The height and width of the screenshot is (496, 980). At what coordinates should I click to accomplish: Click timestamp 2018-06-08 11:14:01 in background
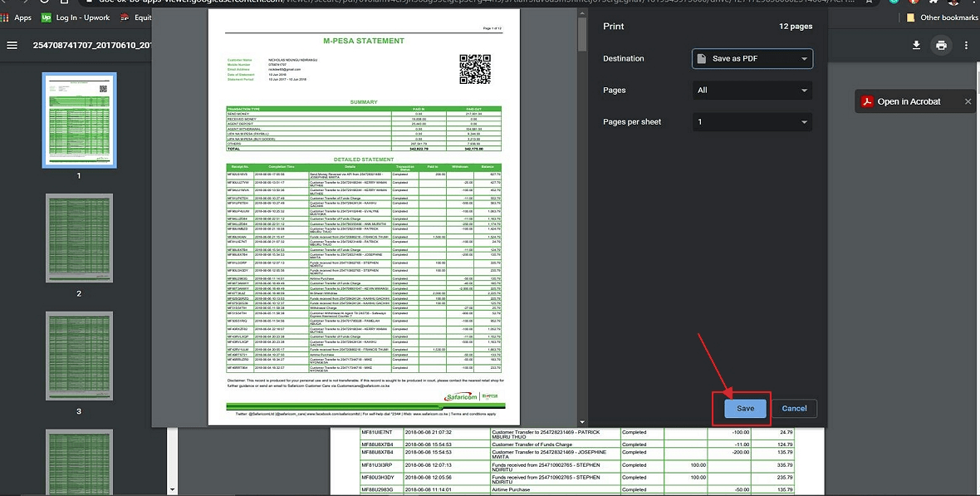[428, 489]
